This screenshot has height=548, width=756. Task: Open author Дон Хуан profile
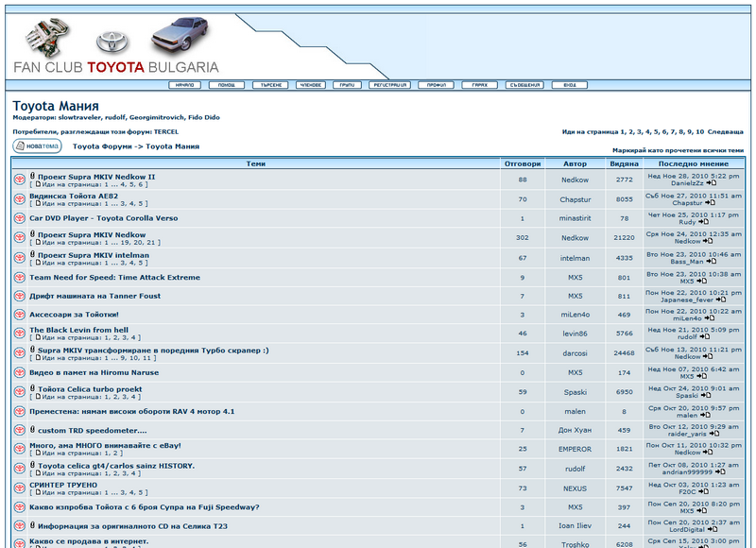[x=575, y=430]
